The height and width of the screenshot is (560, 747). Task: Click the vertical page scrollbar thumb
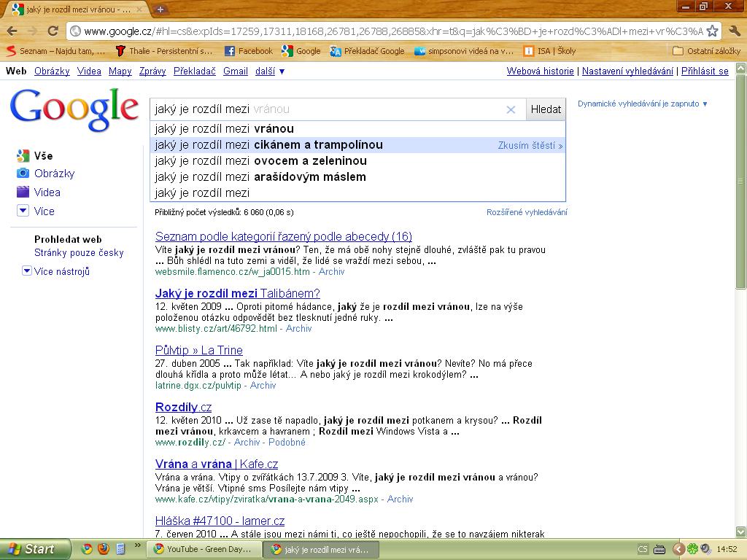click(741, 182)
